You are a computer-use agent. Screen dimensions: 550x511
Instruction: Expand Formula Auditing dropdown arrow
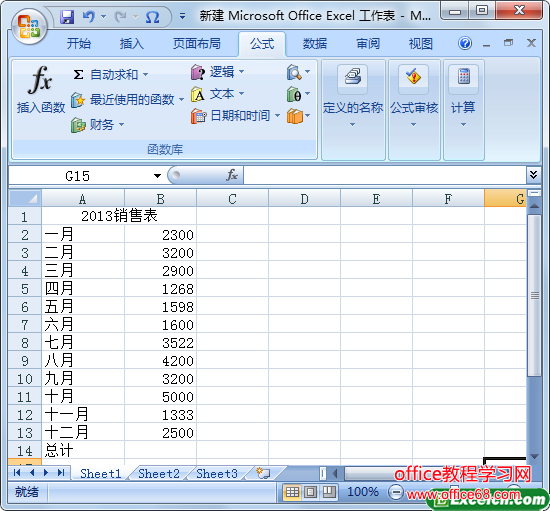point(414,125)
